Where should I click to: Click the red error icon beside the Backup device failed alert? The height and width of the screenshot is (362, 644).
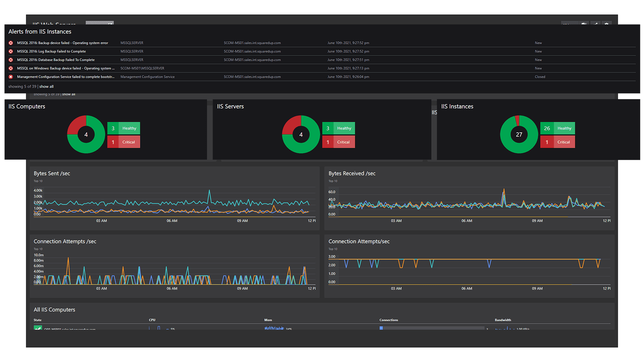pos(11,43)
